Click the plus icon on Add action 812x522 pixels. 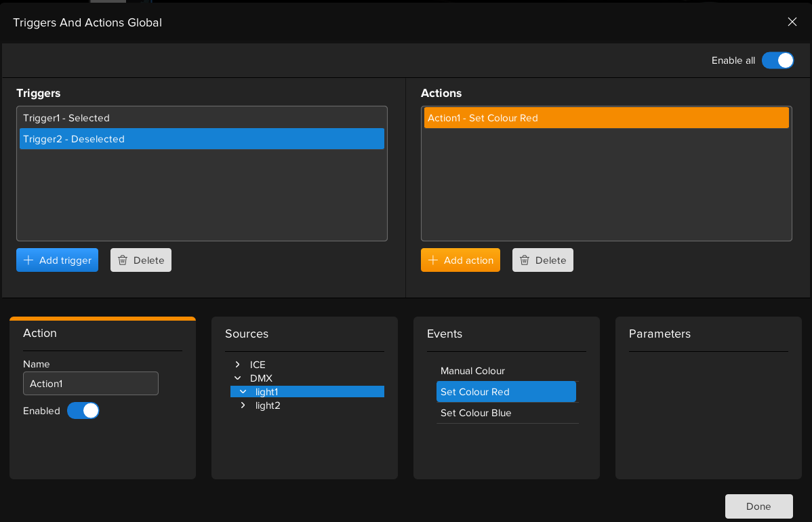433,260
